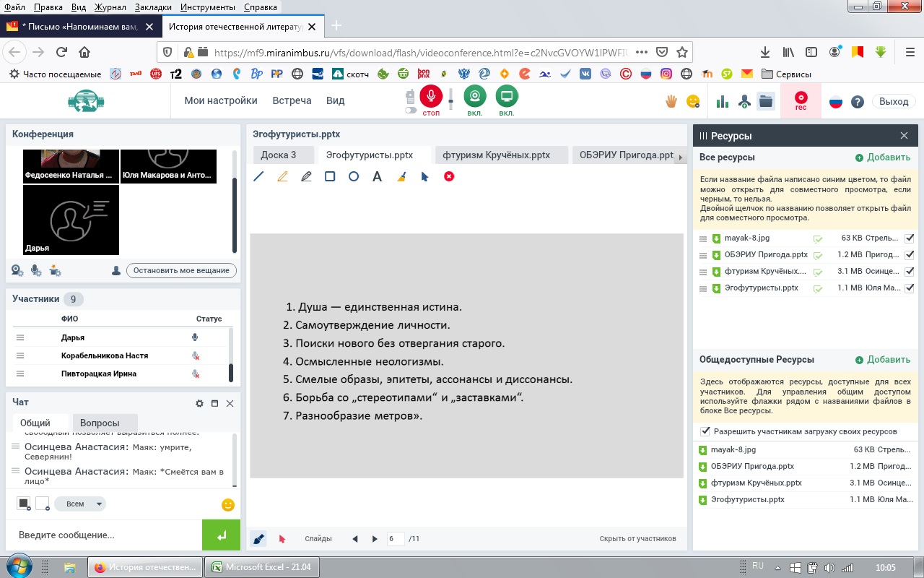Click Скрыть от участников link
The image size is (924, 578).
coord(637,538)
